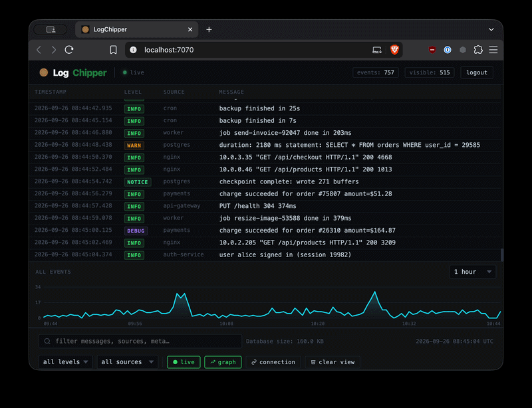Click the api-gateway source cell

(182, 206)
